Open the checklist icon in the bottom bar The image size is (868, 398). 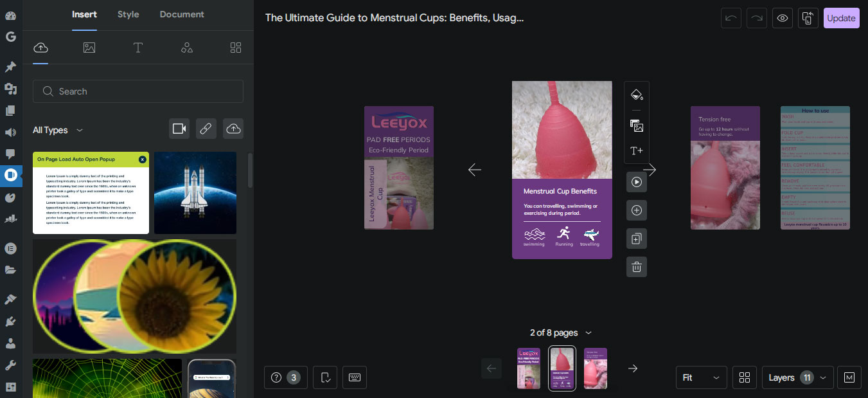325,377
